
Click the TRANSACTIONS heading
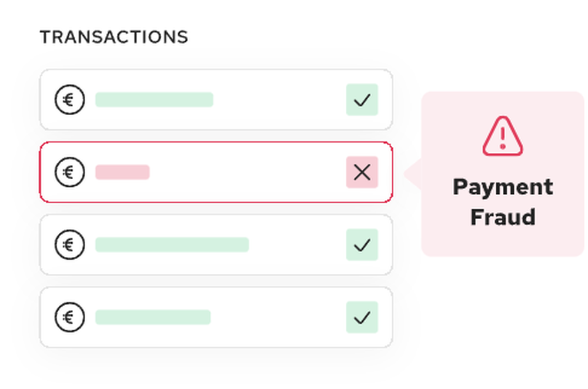(x=113, y=37)
